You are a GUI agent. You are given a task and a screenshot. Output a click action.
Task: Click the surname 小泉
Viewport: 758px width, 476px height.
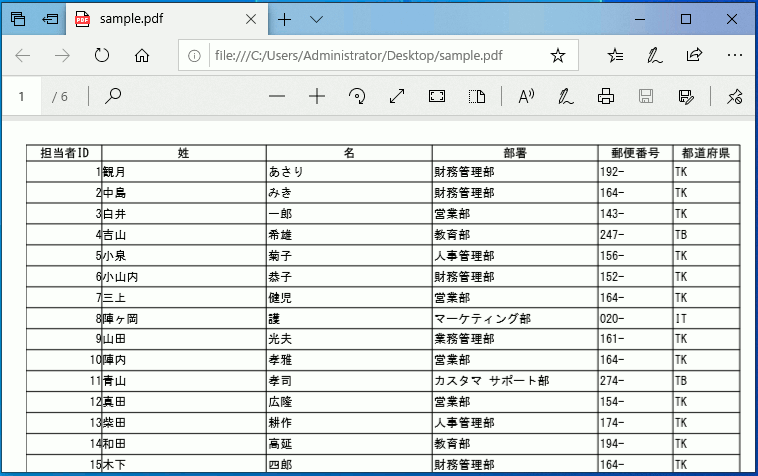coord(114,256)
